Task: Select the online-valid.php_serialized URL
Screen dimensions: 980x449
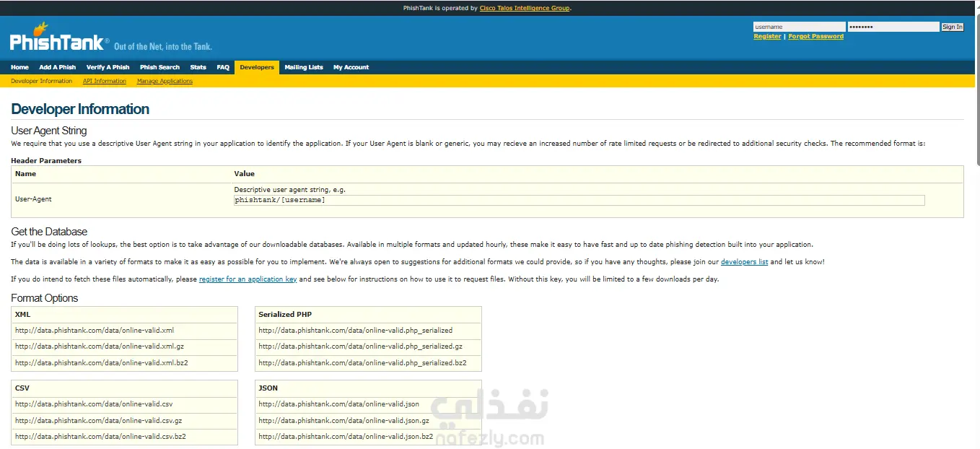Action: pyautogui.click(x=356, y=331)
